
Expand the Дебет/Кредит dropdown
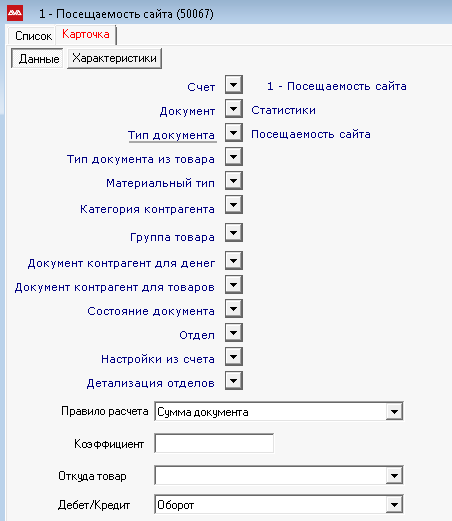click(x=394, y=505)
